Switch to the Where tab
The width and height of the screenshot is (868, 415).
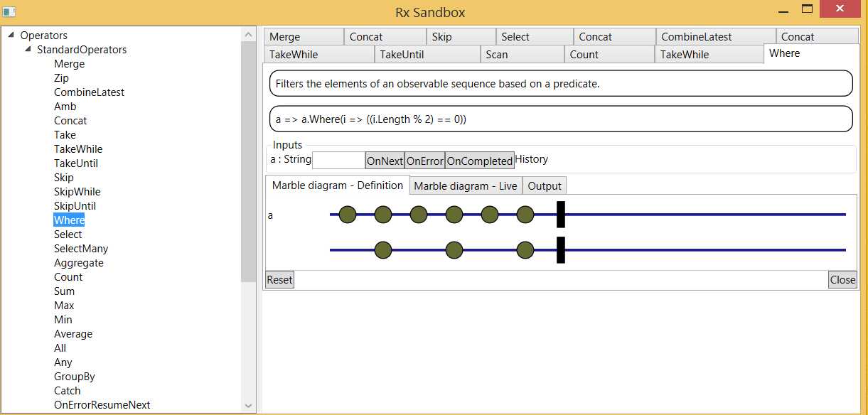(x=811, y=53)
